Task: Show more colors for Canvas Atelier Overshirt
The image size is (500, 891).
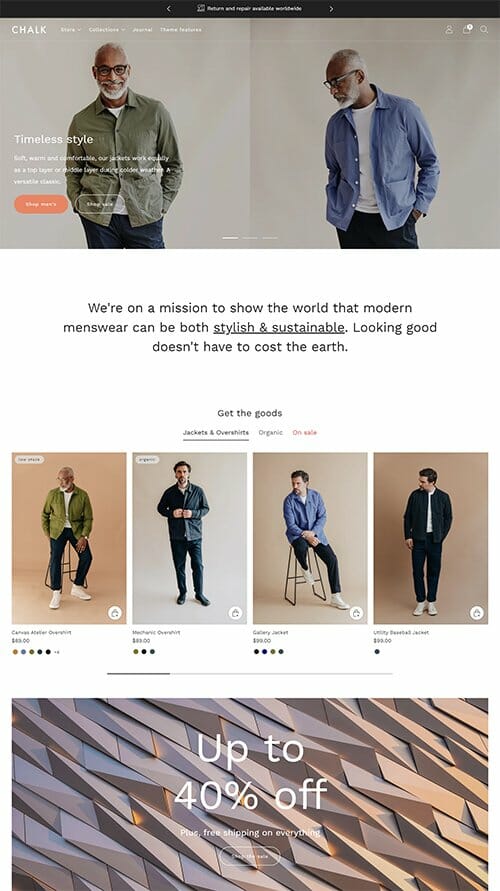Action: (x=56, y=652)
